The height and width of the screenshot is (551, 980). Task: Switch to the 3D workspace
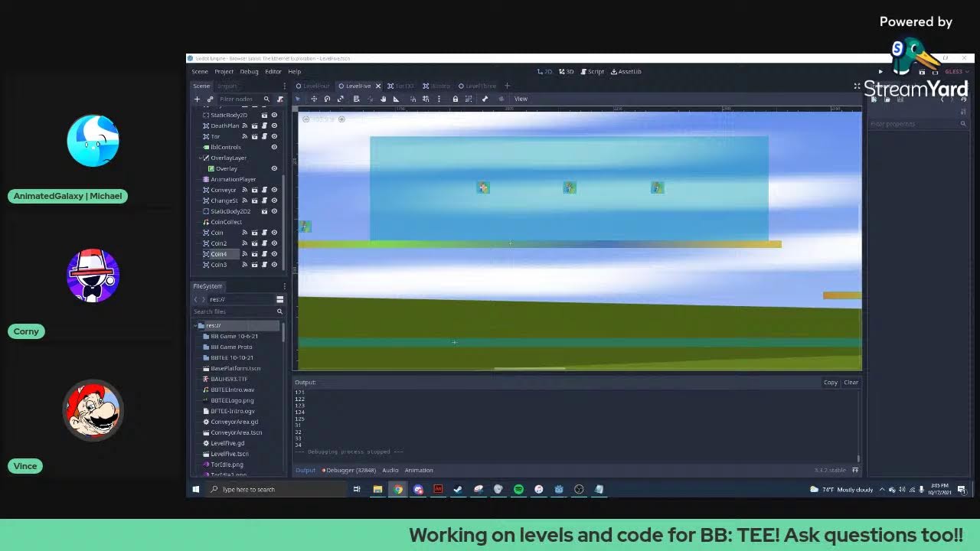coord(567,71)
